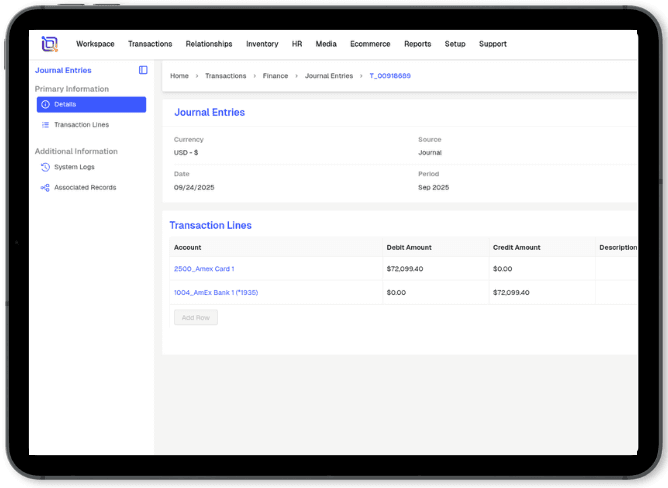Click the Debit Amount column header

coord(409,247)
